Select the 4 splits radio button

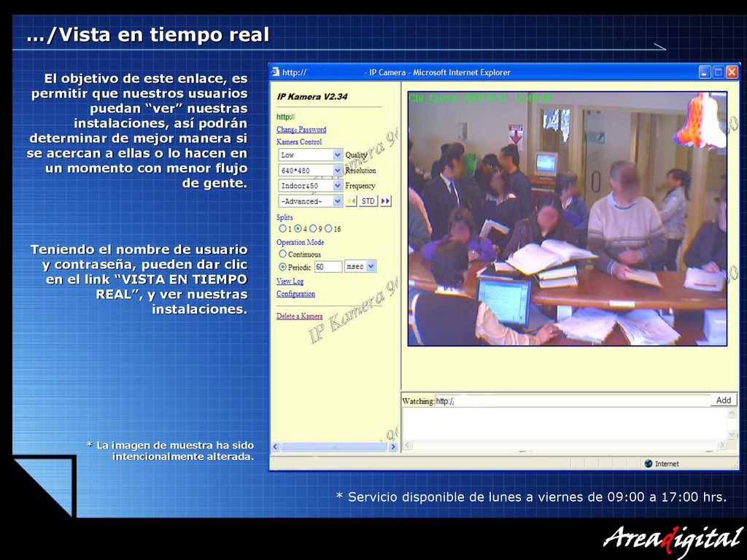tap(298, 228)
